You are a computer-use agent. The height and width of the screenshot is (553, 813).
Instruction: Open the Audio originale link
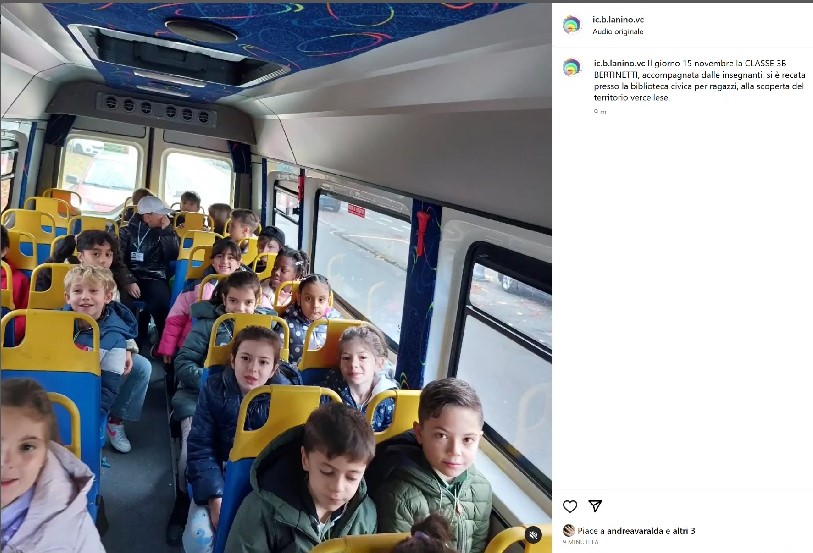[x=618, y=32]
